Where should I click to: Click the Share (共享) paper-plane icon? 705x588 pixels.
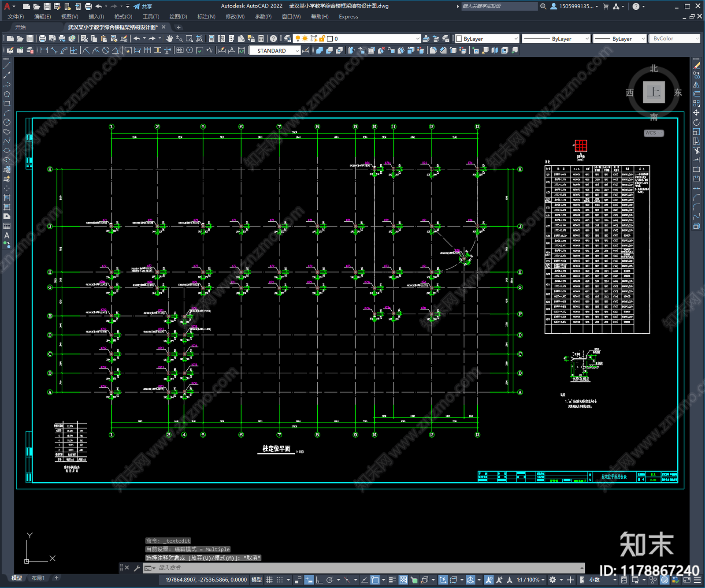coord(137,6)
